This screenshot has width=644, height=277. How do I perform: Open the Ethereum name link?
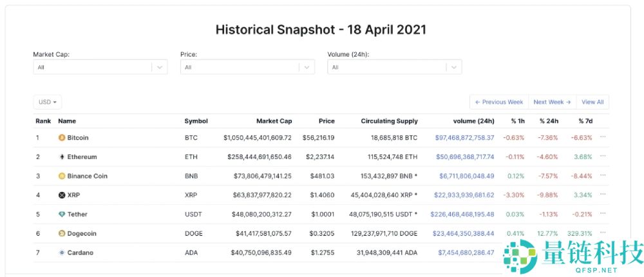pos(82,157)
